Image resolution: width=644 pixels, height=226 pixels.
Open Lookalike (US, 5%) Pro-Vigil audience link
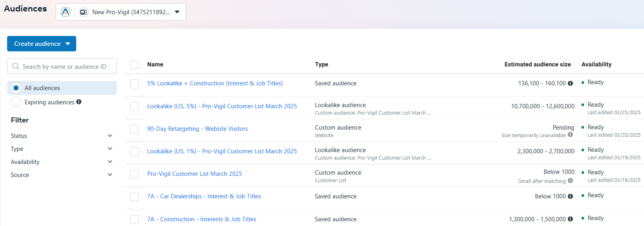point(222,106)
